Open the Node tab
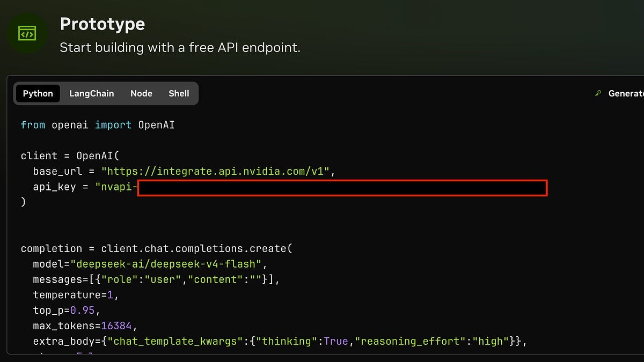 (x=141, y=93)
